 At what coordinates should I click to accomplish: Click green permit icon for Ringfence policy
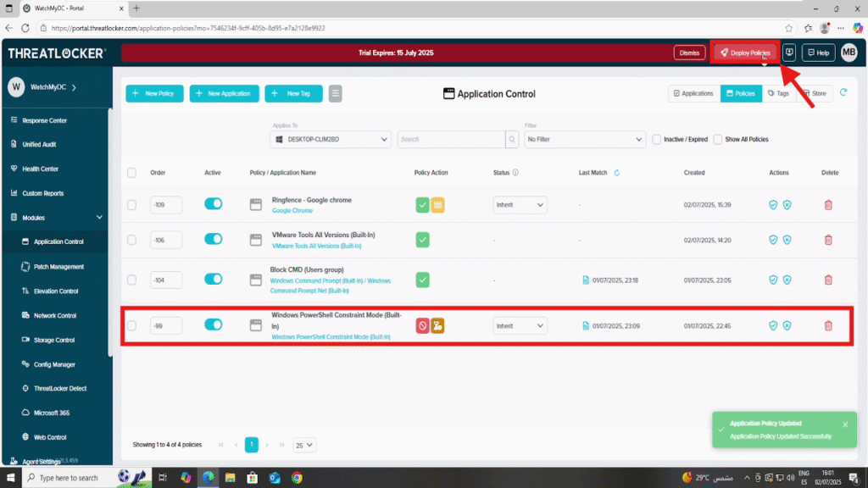coord(422,205)
